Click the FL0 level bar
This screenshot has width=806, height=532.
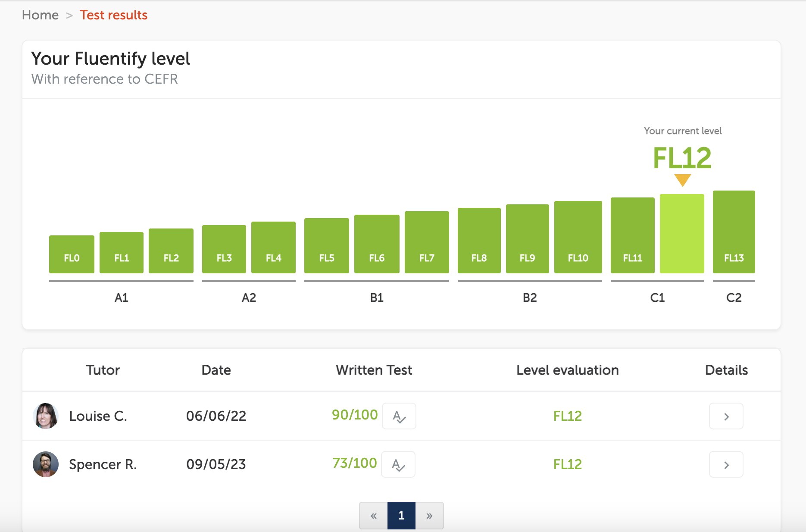[72, 254]
